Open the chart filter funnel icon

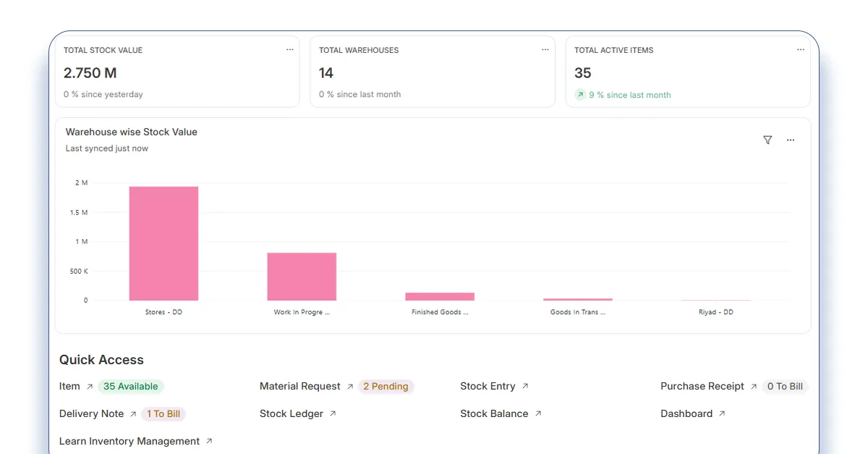pyautogui.click(x=767, y=140)
